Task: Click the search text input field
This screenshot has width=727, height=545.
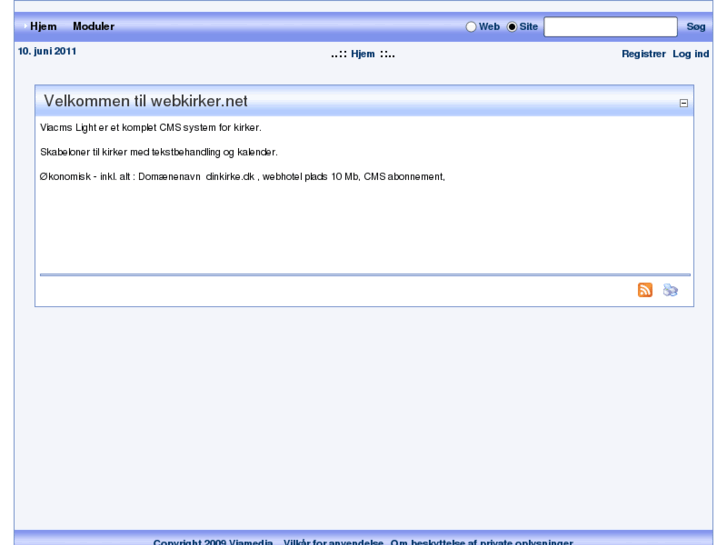Action: tap(610, 26)
